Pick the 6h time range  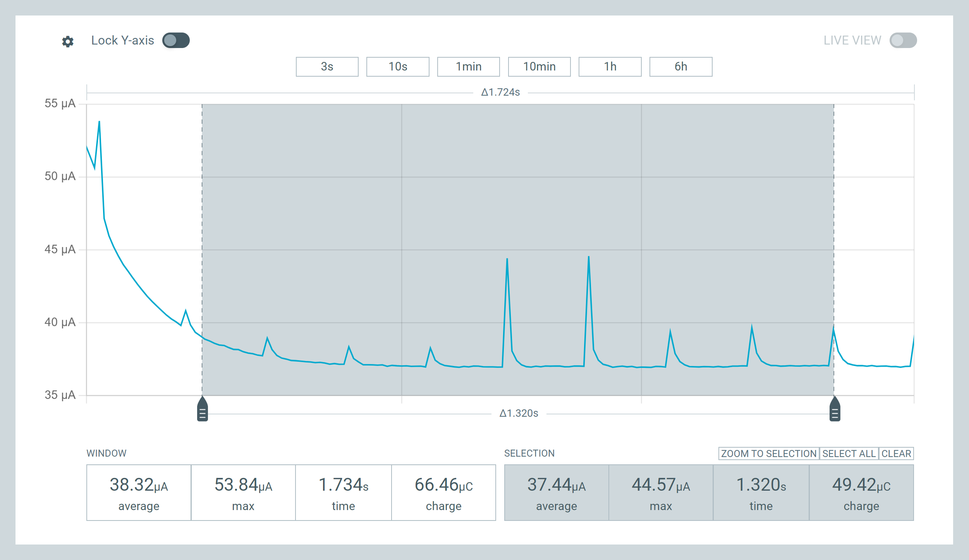coord(680,67)
